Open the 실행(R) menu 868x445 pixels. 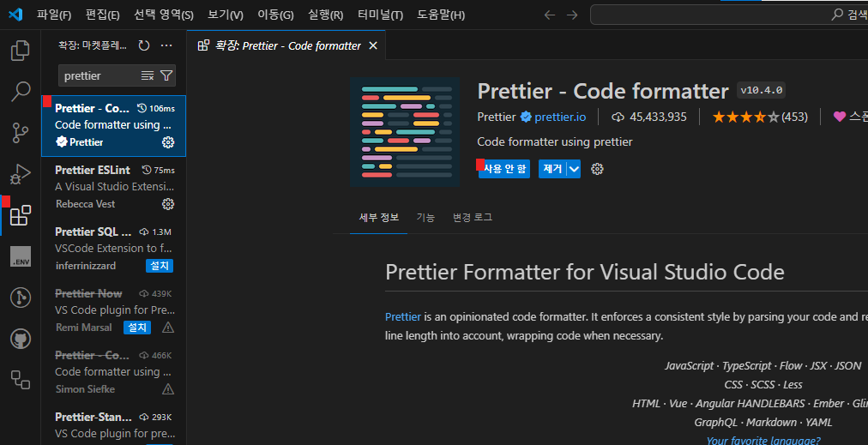(326, 15)
